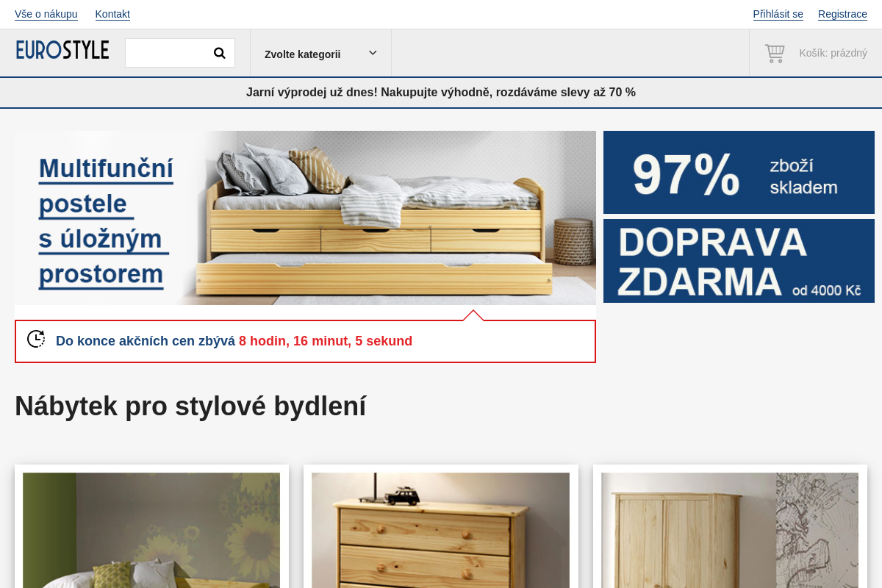Click the EUROSTYLE home logo text
Screen dimensions: 882x588
(62, 49)
